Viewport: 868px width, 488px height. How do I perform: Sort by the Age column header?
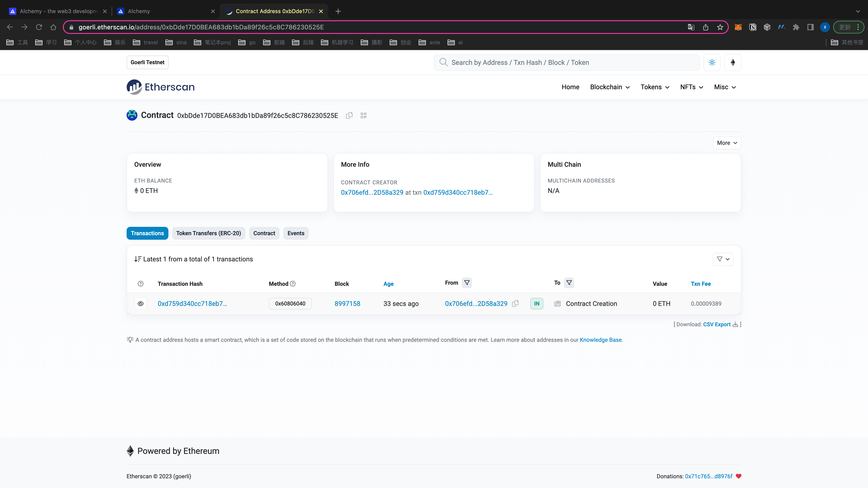point(388,284)
